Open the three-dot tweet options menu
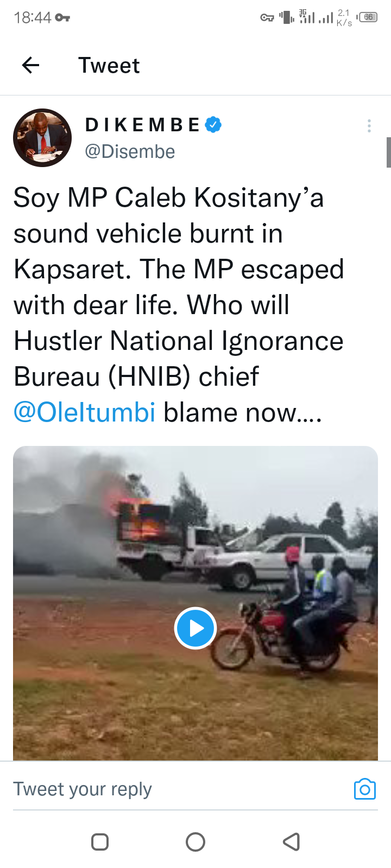The height and width of the screenshot is (868, 391). [369, 126]
